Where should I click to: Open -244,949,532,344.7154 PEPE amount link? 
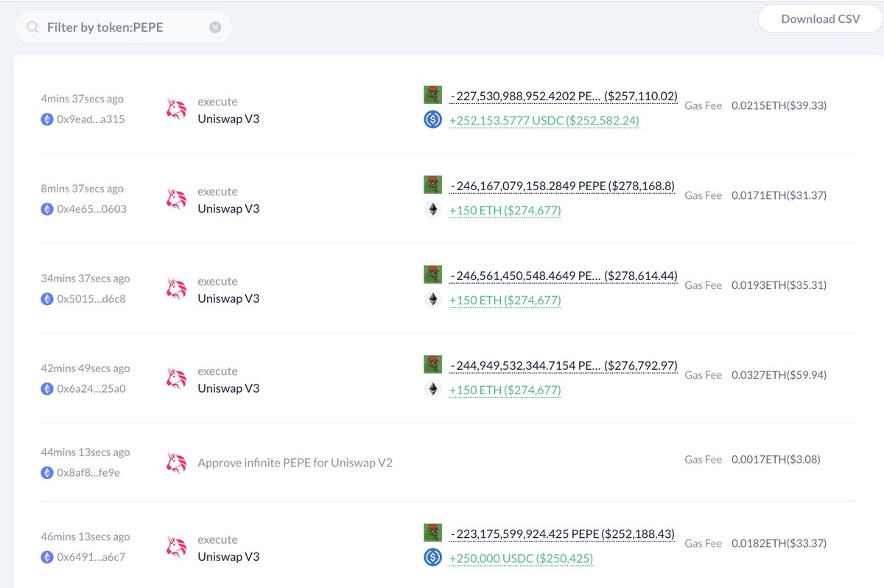564,365
